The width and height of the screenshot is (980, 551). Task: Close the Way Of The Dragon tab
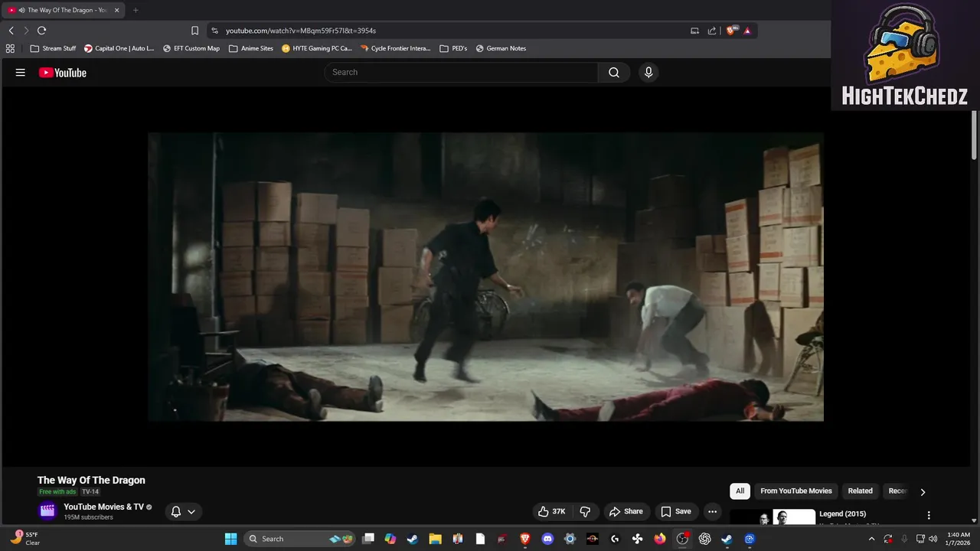(x=117, y=10)
